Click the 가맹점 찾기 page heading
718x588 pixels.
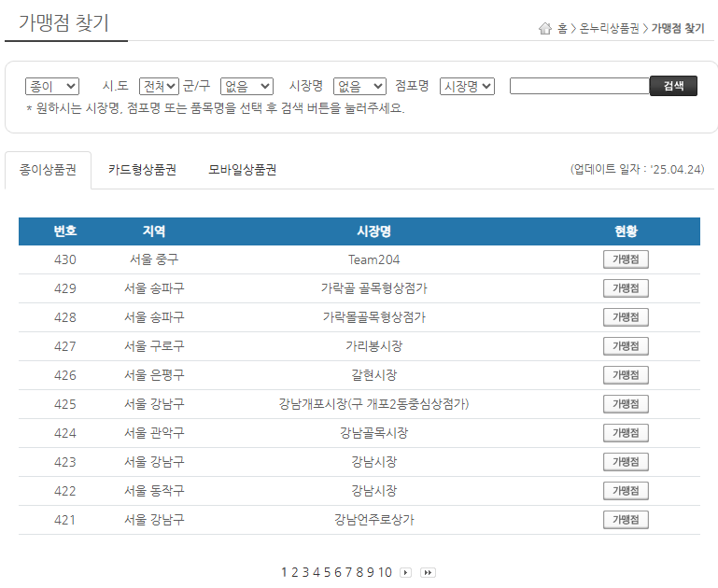pos(63,23)
